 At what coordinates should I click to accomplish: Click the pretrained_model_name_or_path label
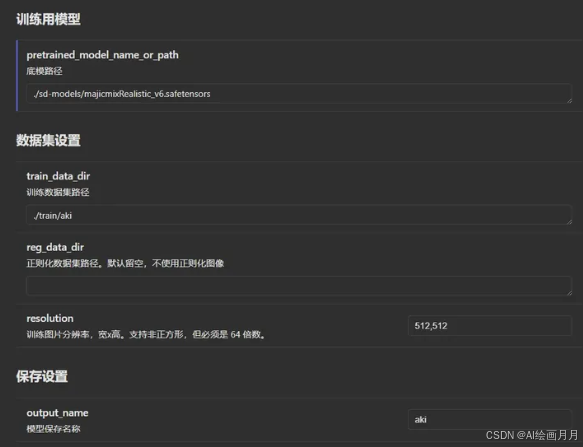(103, 55)
